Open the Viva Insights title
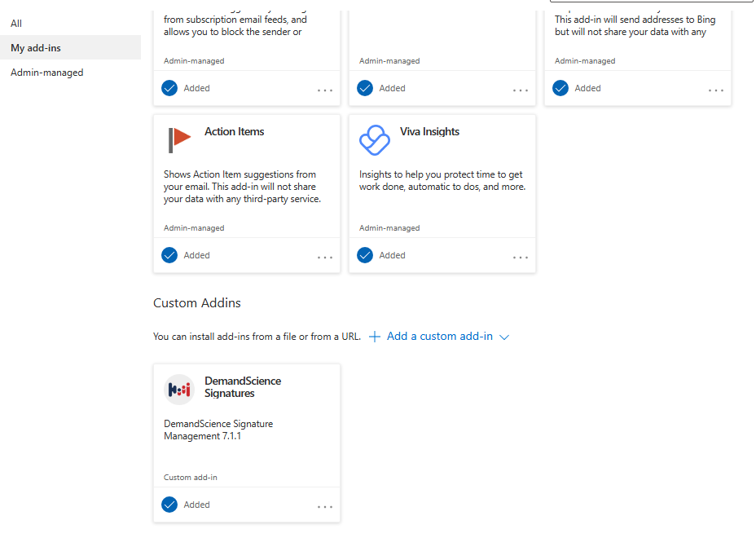 click(x=429, y=131)
